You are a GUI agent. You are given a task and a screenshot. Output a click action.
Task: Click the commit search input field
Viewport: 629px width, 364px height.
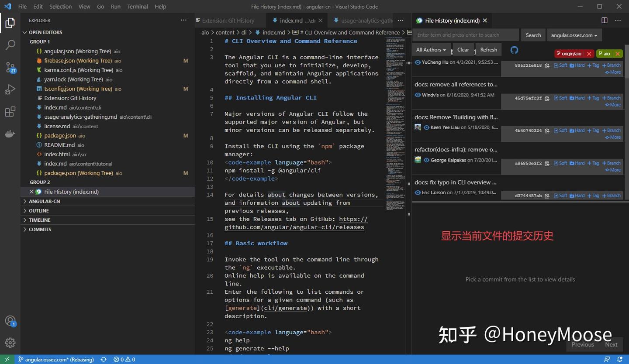(466, 35)
